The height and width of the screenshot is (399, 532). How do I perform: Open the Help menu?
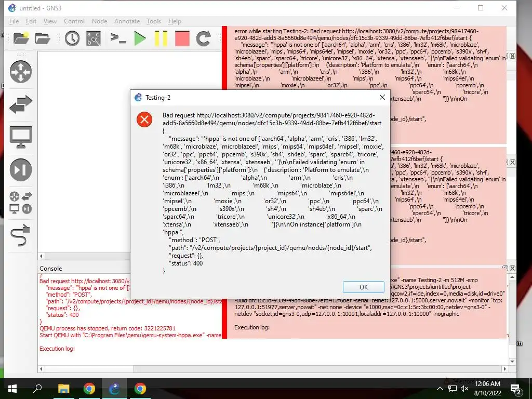[175, 21]
